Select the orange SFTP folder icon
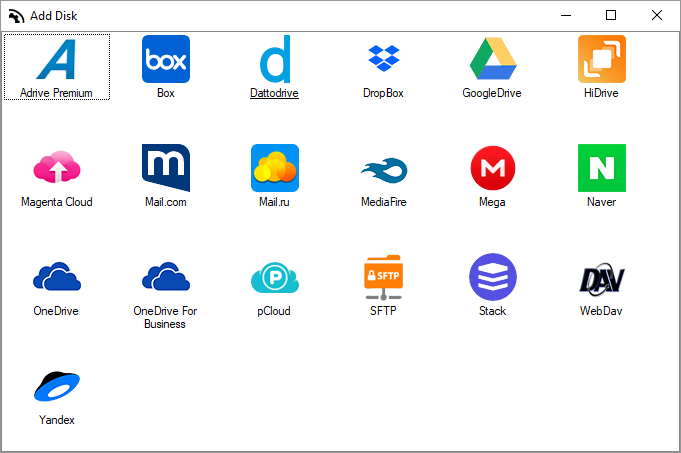This screenshot has width=681, height=453. [384, 277]
